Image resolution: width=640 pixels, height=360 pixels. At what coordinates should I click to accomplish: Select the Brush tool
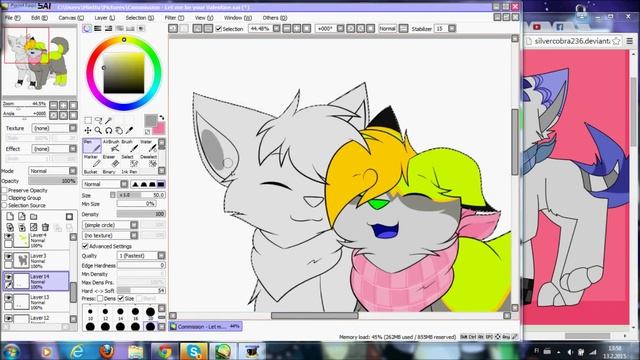pyautogui.click(x=129, y=146)
